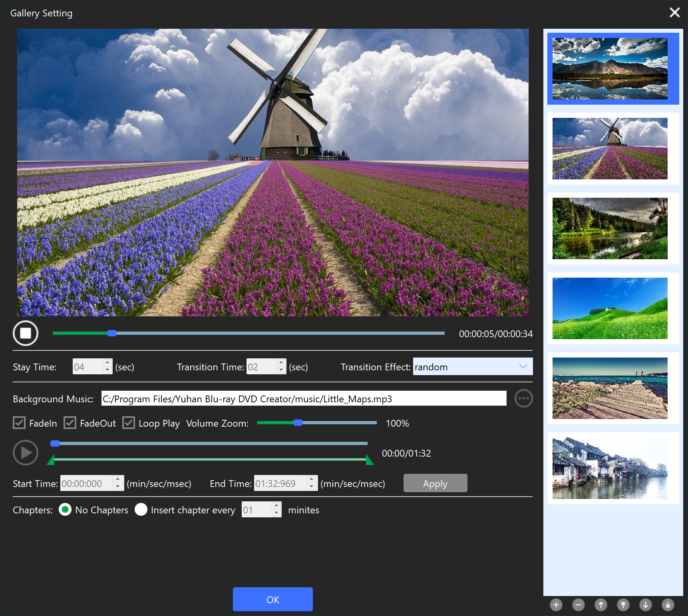This screenshot has height=616, width=688.
Task: Select the riverside village thumbnail
Action: 610,468
